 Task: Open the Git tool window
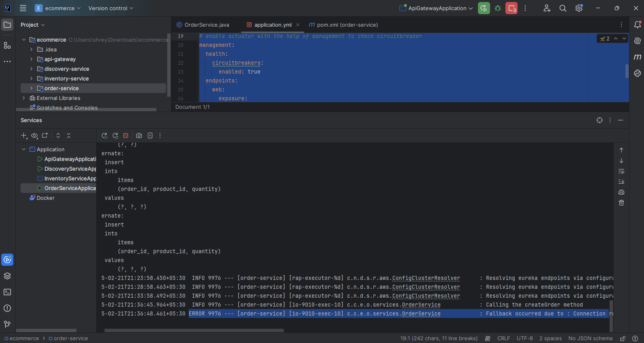click(x=7, y=324)
